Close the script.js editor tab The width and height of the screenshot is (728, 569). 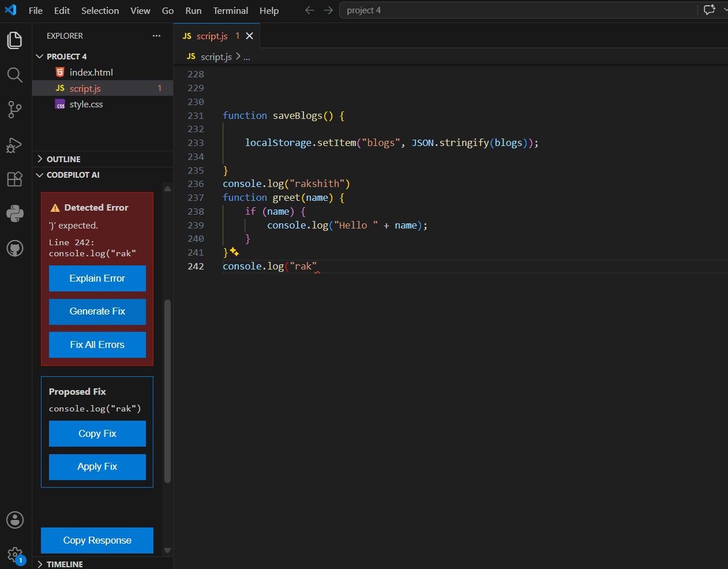tap(250, 36)
